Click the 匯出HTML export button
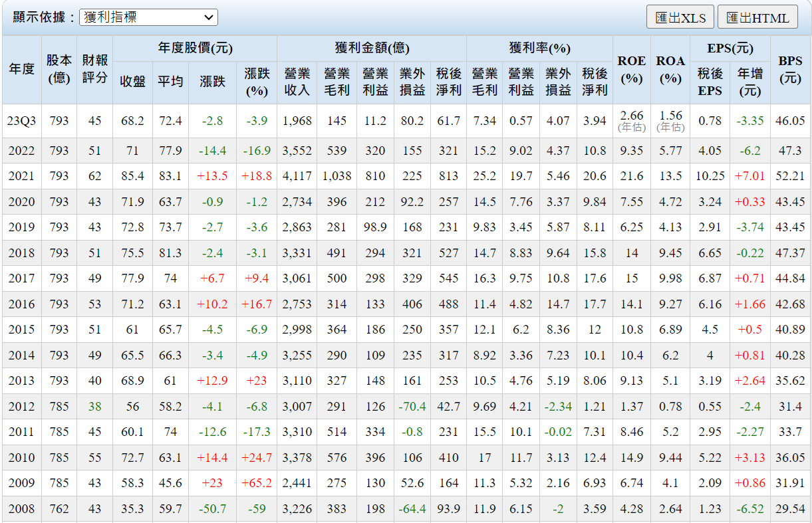Screen dimensions: 812x523 pyautogui.click(x=757, y=17)
